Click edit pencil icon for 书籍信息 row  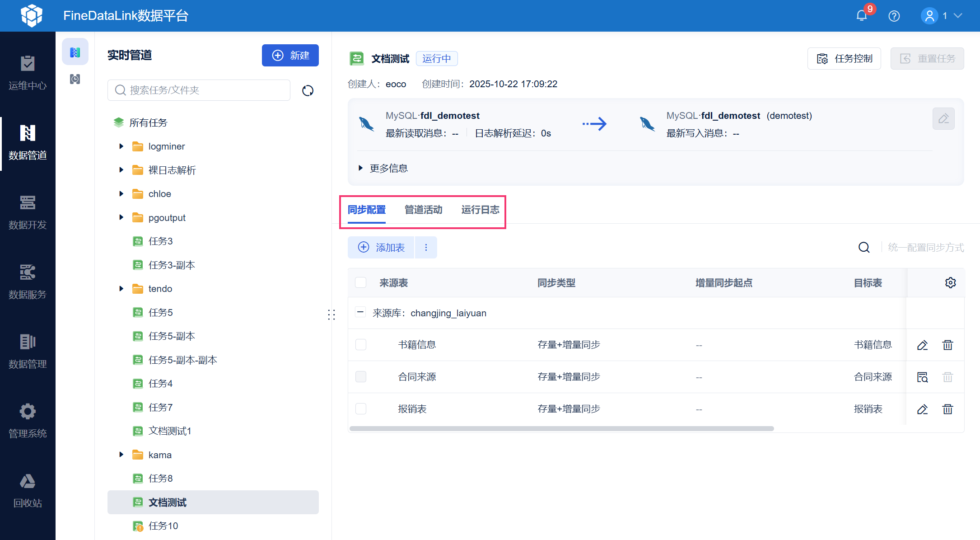[922, 345]
